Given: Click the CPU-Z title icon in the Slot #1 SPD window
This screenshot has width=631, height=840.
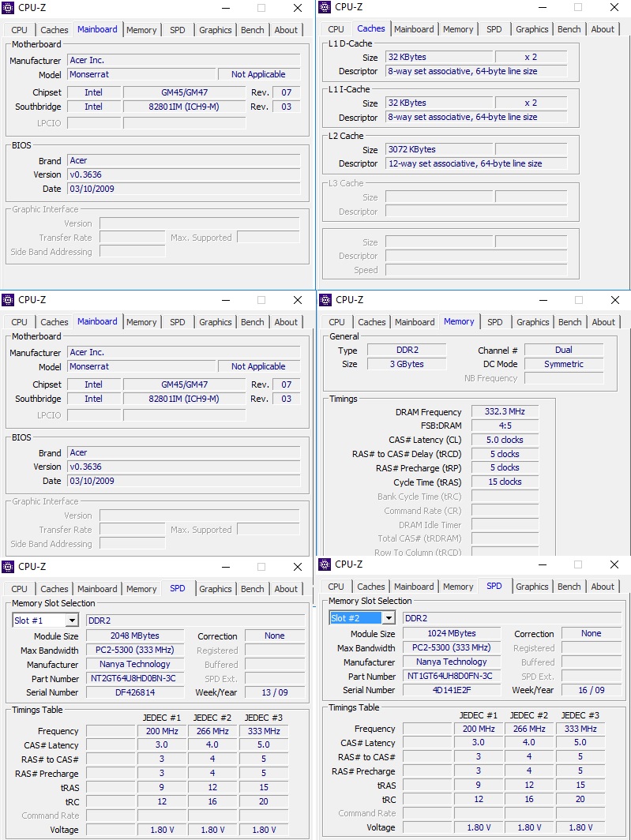Looking at the screenshot, I should (x=8, y=567).
